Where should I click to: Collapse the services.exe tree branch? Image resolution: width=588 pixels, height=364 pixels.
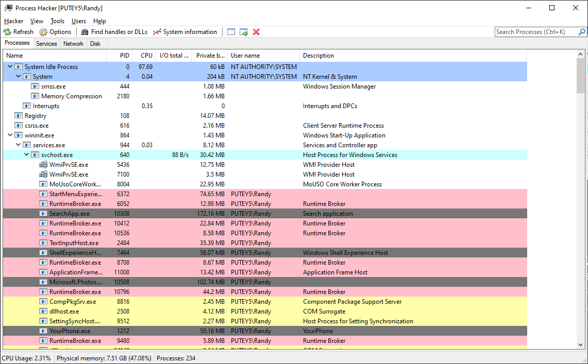(x=18, y=145)
